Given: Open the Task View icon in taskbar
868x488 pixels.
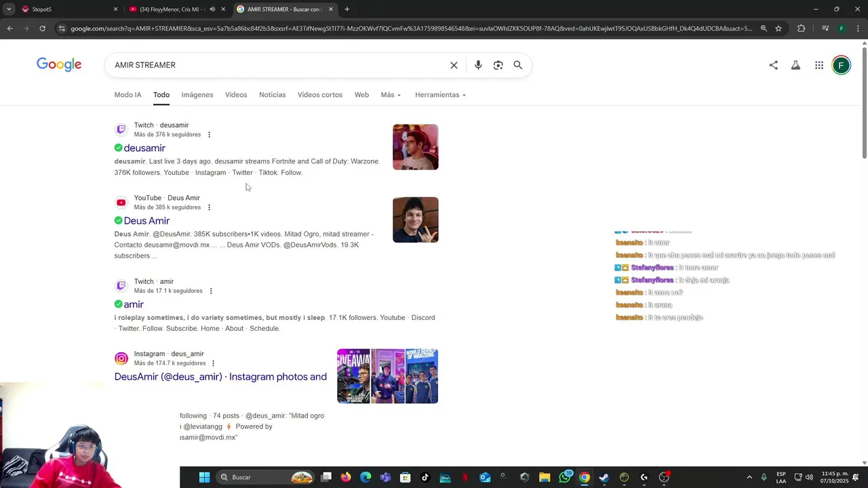Looking at the screenshot, I should pyautogui.click(x=326, y=477).
